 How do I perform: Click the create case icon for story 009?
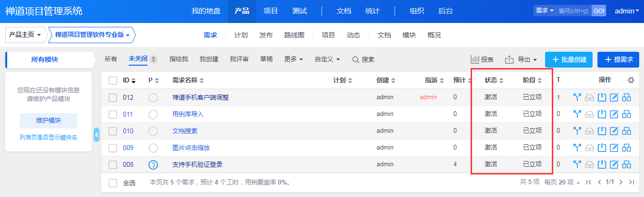[626, 148]
